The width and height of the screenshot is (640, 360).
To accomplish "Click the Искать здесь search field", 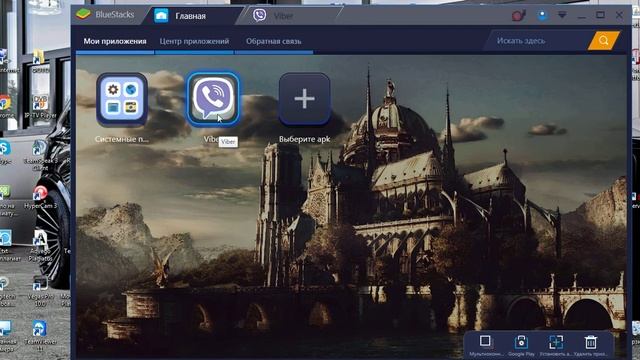I will point(538,41).
